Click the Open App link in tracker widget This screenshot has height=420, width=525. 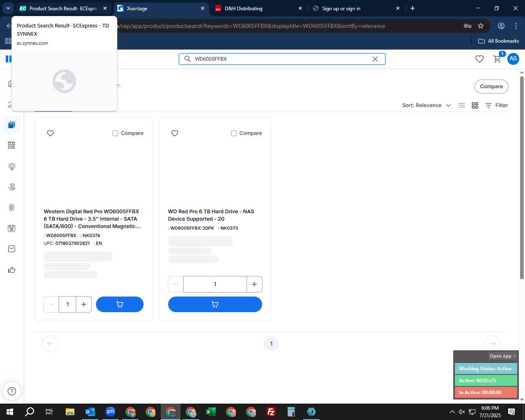(503, 356)
